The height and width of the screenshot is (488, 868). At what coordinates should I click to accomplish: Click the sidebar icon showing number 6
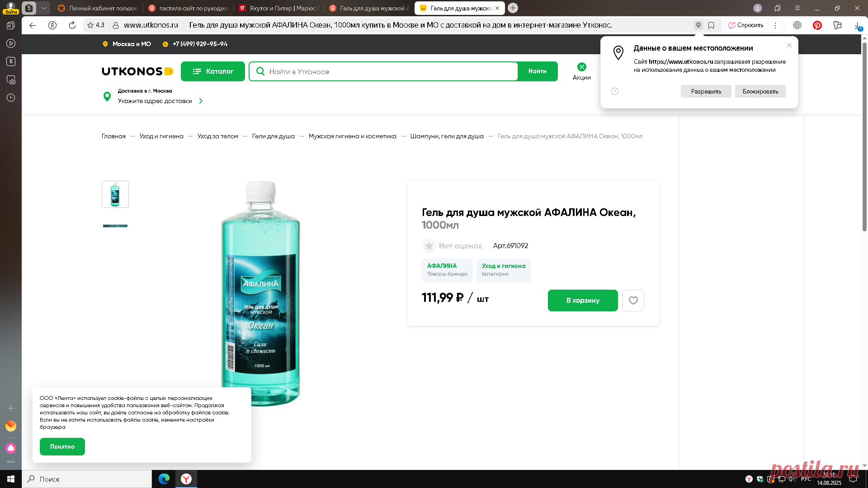(x=11, y=61)
